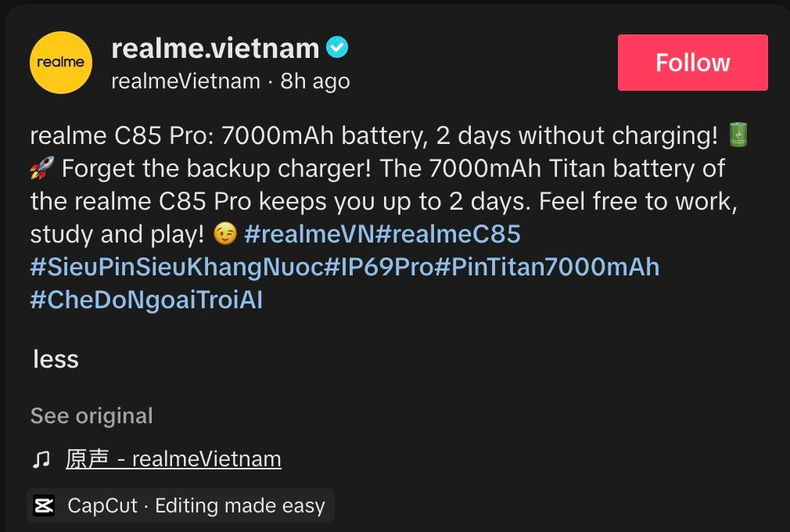Click the realme profile avatar
The width and height of the screenshot is (790, 532).
(60, 62)
